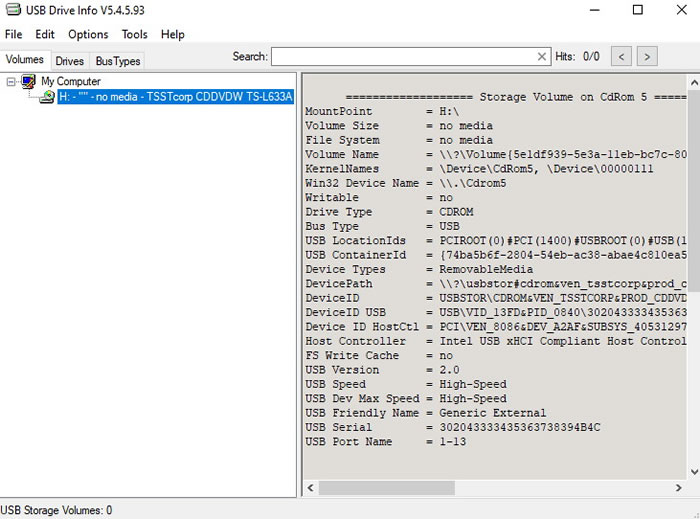
Task: Click the My Computer icon in the tree
Action: point(30,81)
